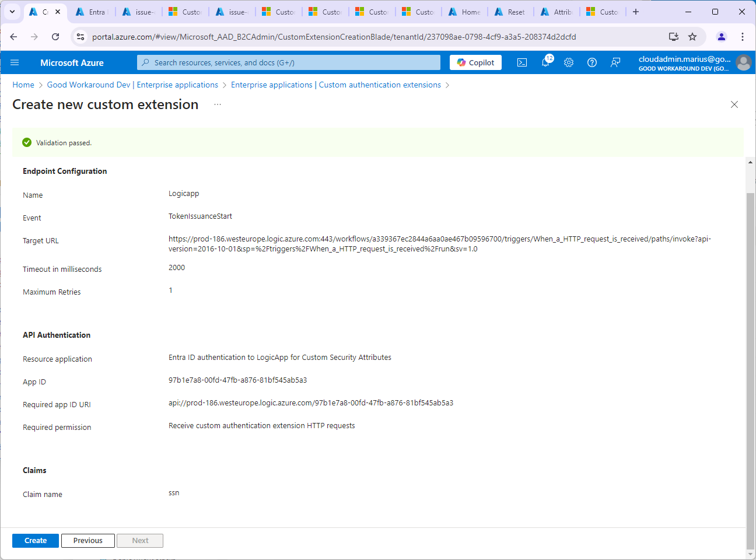Click the user account avatar
The image size is (756, 560).
(743, 62)
